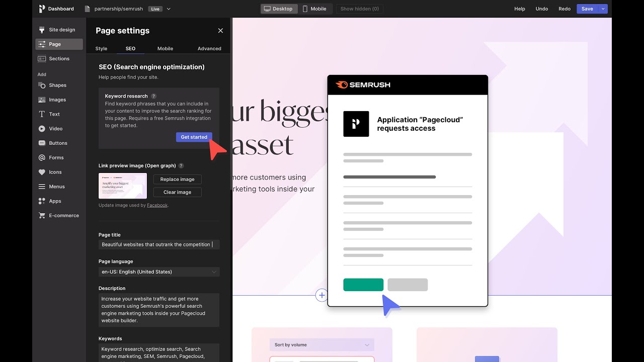Click the green approve button in Semrush dialog

[x=363, y=285]
